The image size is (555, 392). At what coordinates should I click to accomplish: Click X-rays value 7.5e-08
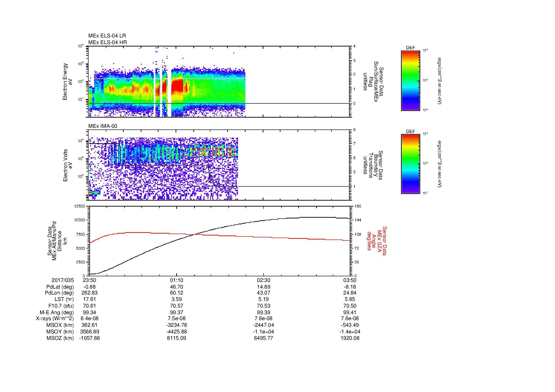coord(177,318)
